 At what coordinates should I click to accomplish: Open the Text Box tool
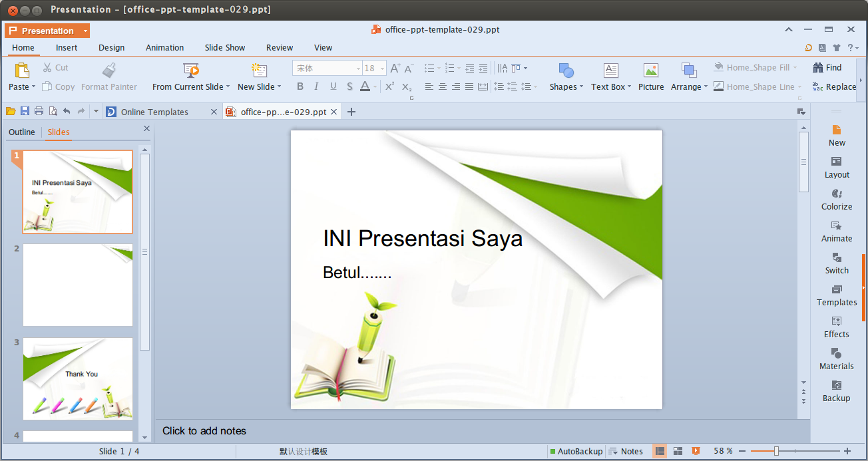click(609, 77)
